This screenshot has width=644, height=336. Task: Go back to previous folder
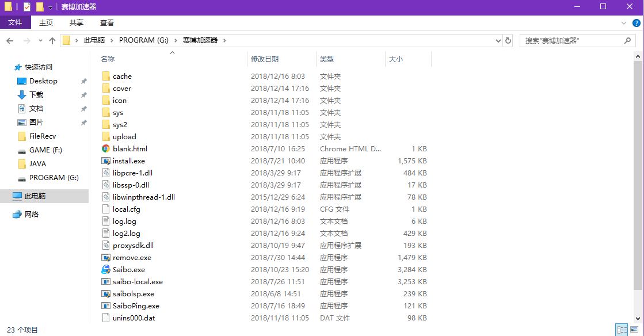coord(10,40)
